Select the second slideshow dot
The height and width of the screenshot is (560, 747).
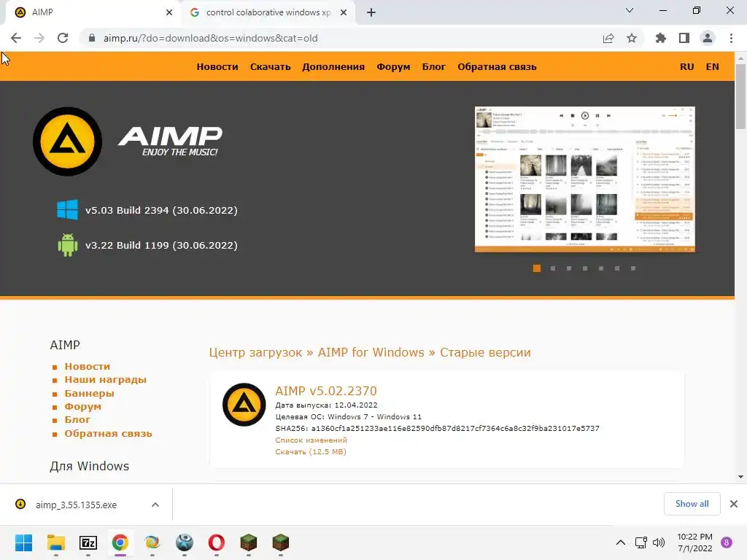553,268
